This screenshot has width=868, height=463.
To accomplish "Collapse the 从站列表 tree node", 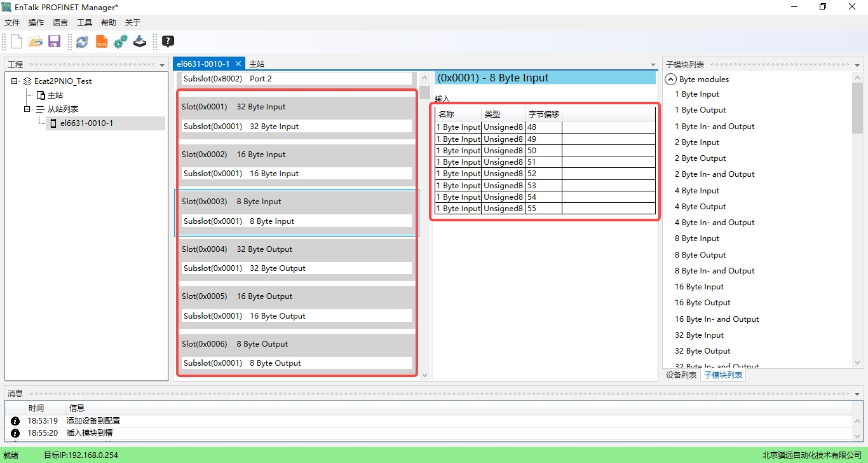I will 27,109.
